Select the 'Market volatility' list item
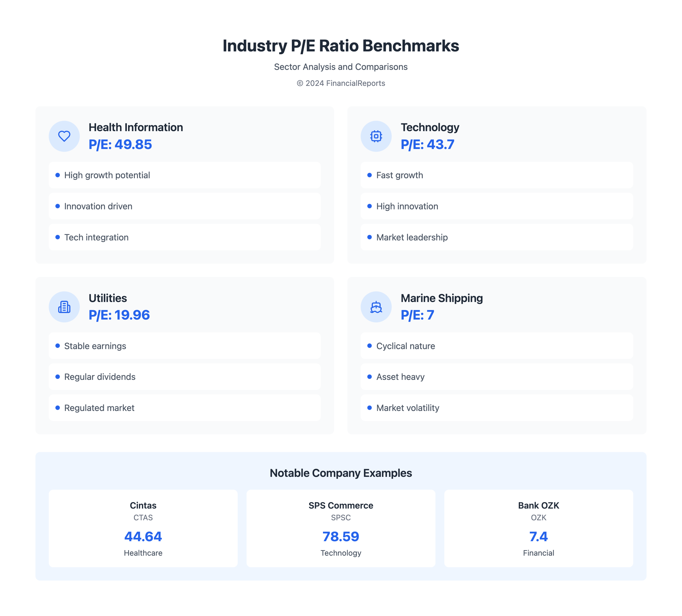The image size is (682, 616). pos(496,408)
